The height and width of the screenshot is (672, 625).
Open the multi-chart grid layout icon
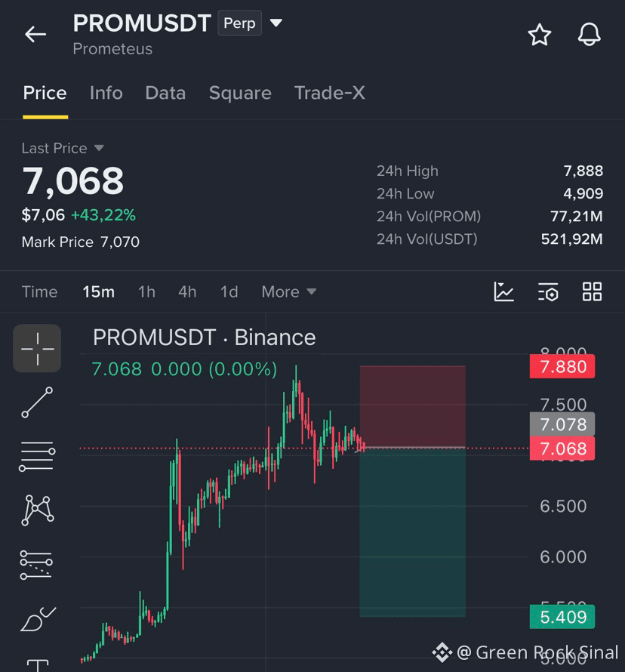tap(592, 292)
